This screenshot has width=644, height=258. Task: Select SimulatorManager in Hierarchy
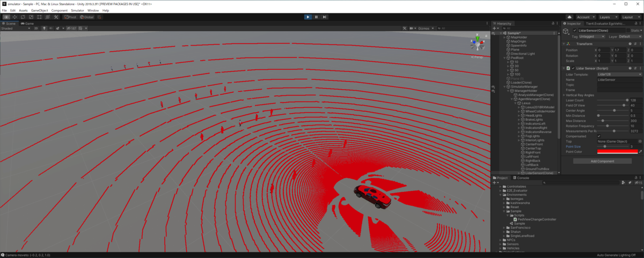coord(522,86)
